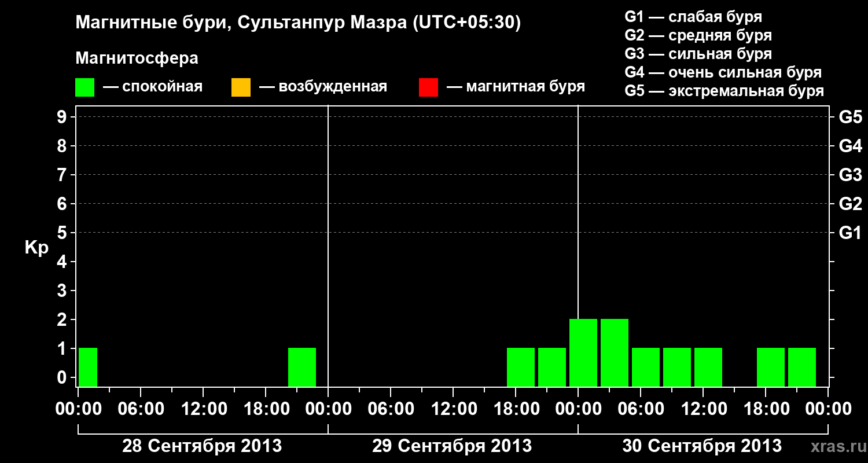Click the G4 right-axis label
The image size is (868, 463).
click(851, 146)
